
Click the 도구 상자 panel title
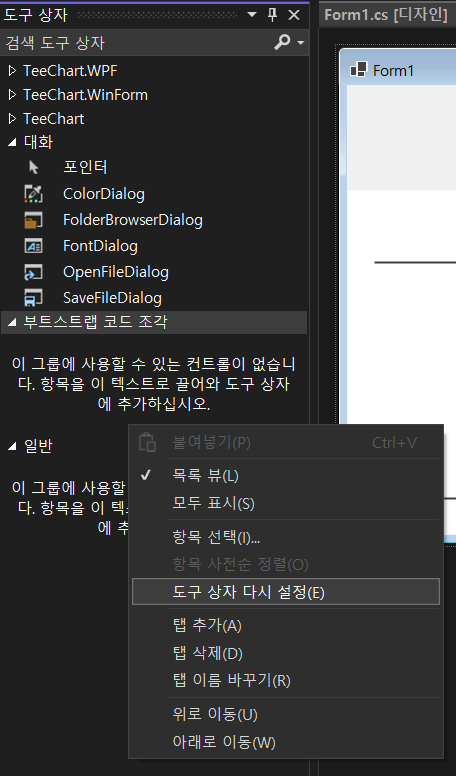35,15
